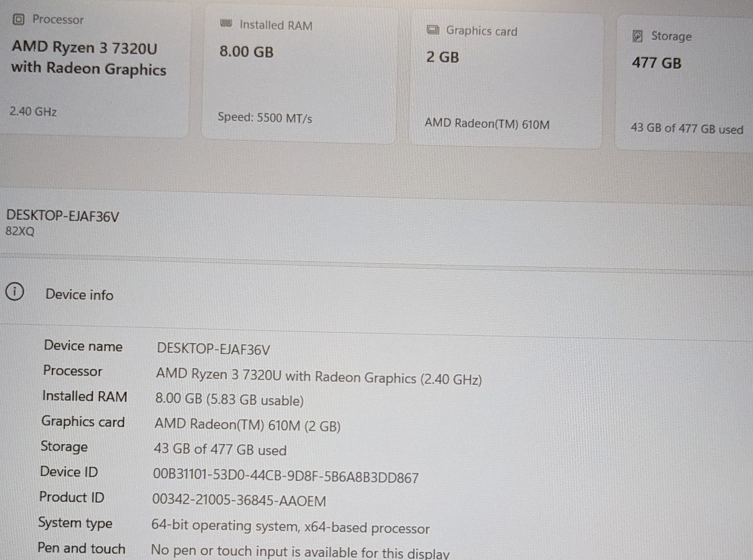Click the AMD Radeon(TM) 610M label in card
The image size is (753, 560).
pos(487,124)
